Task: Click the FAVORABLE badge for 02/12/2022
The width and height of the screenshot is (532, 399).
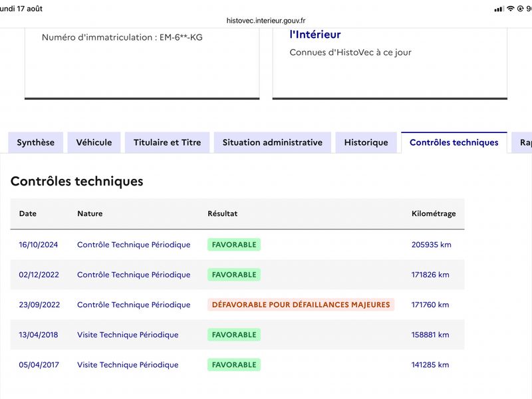Action: [x=234, y=275]
